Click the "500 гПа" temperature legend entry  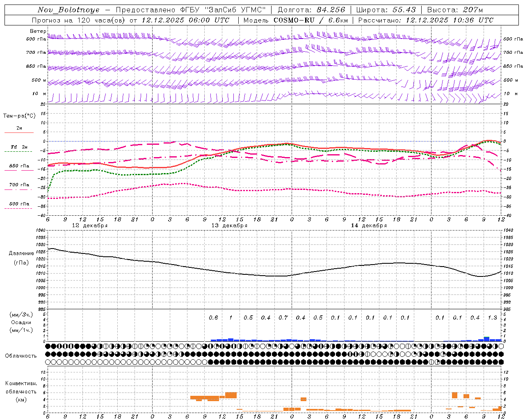[x=19, y=204]
